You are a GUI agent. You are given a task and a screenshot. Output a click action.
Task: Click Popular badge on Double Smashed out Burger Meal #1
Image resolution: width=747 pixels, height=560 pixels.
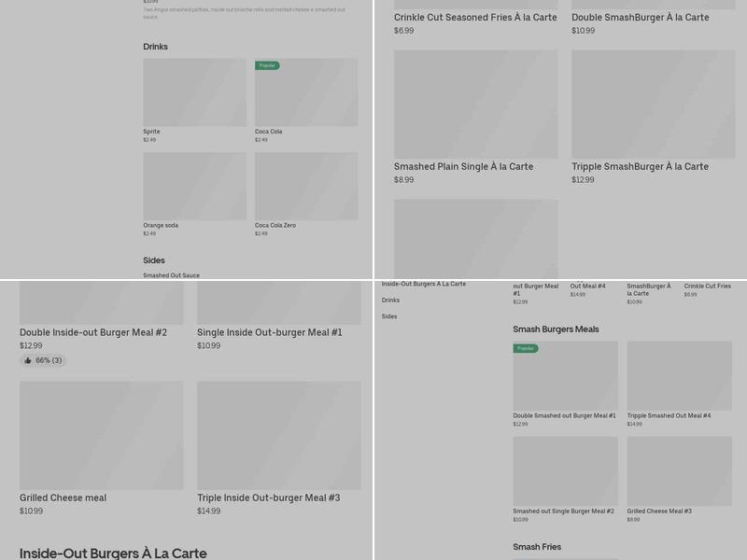point(526,348)
